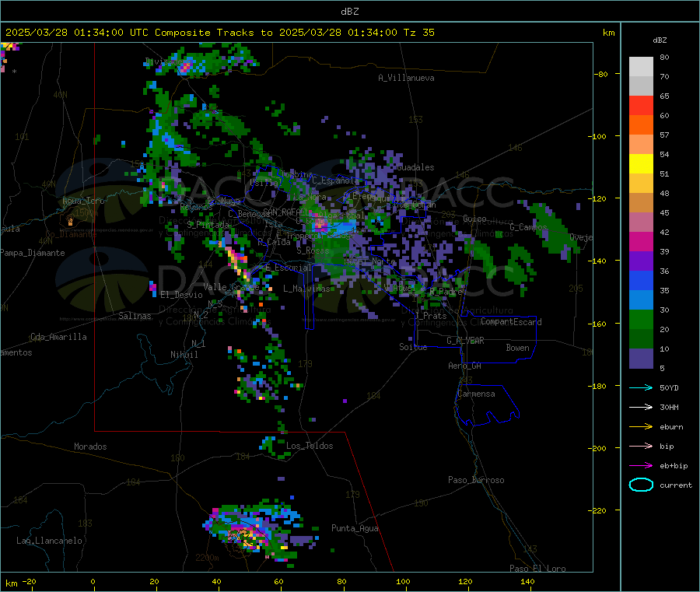The image size is (700, 592).
Task: Click the L_Malvinas map label
Action: 306,289
